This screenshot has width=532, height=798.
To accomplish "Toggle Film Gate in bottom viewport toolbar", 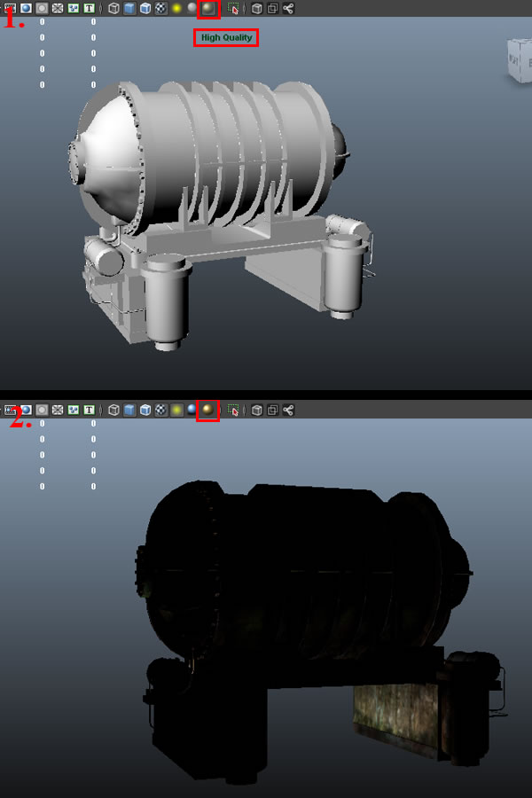I will (10, 410).
